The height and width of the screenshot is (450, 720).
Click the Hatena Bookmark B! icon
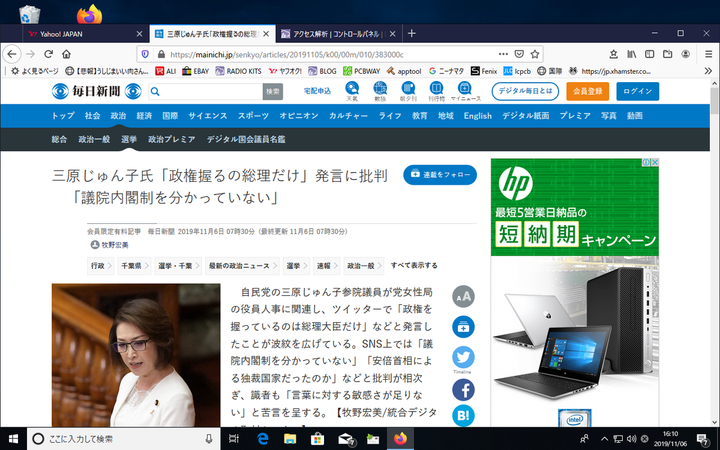tap(463, 416)
